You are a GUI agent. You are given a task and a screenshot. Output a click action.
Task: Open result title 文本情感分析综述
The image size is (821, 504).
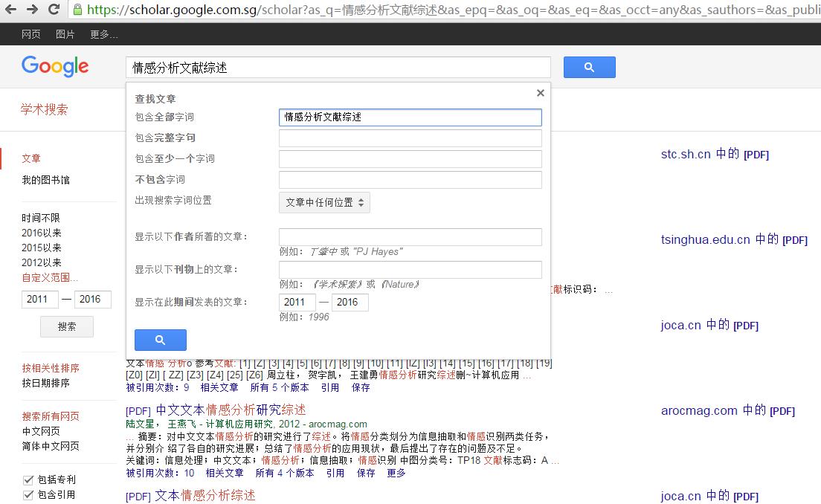[205, 495]
